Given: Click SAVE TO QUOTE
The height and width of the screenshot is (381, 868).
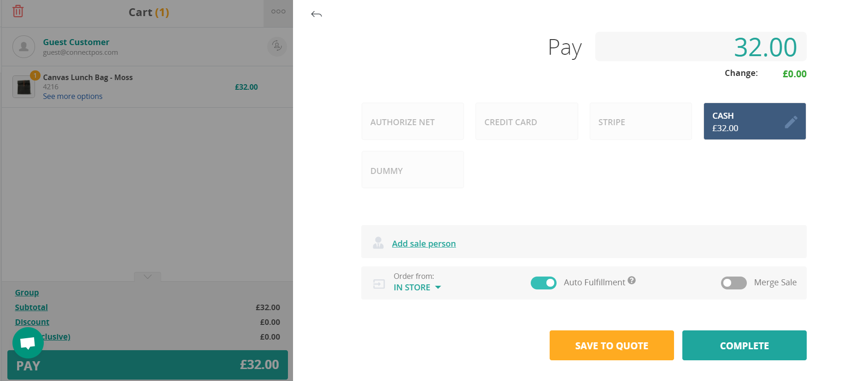Looking at the screenshot, I should [x=611, y=345].
